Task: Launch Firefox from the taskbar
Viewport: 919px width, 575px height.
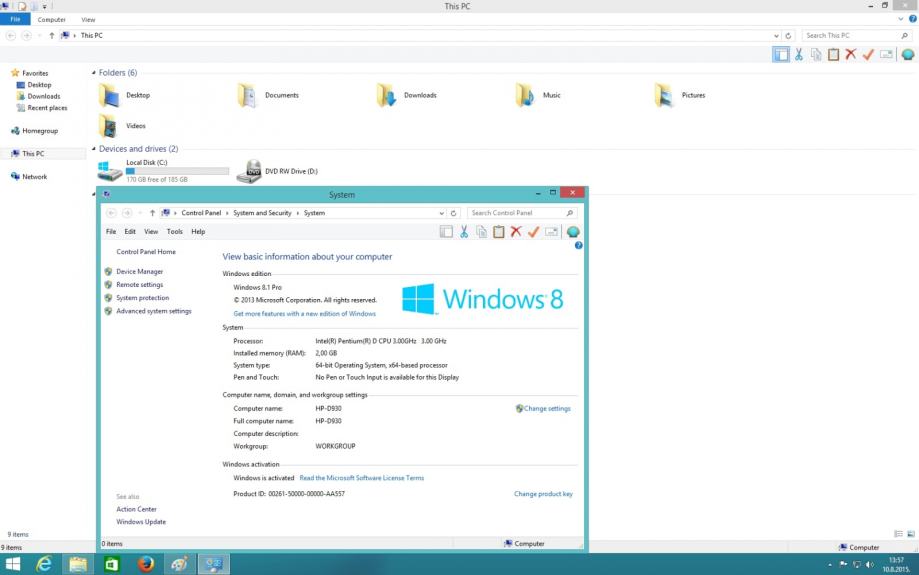Action: 145,564
